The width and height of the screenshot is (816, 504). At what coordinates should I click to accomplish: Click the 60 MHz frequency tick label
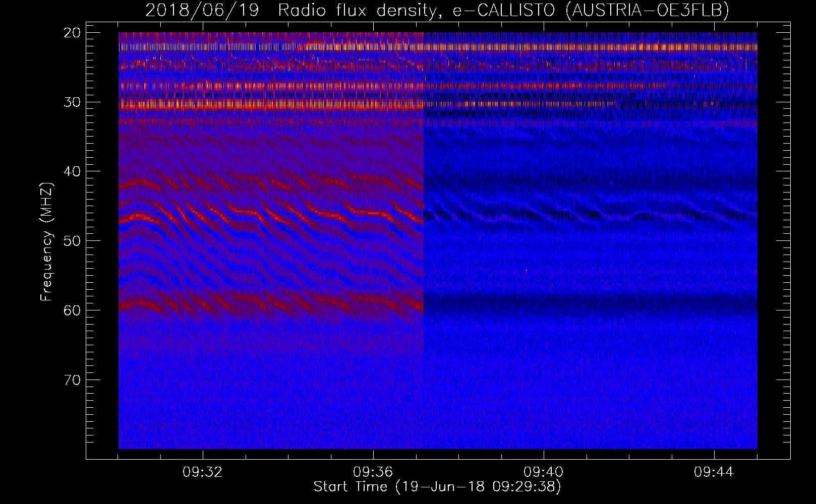(72, 310)
